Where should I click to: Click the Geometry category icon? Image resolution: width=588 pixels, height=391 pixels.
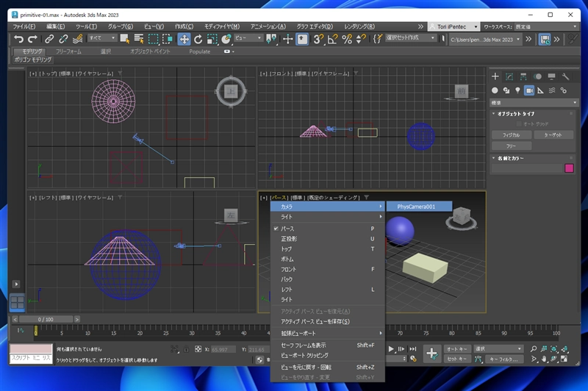(495, 90)
